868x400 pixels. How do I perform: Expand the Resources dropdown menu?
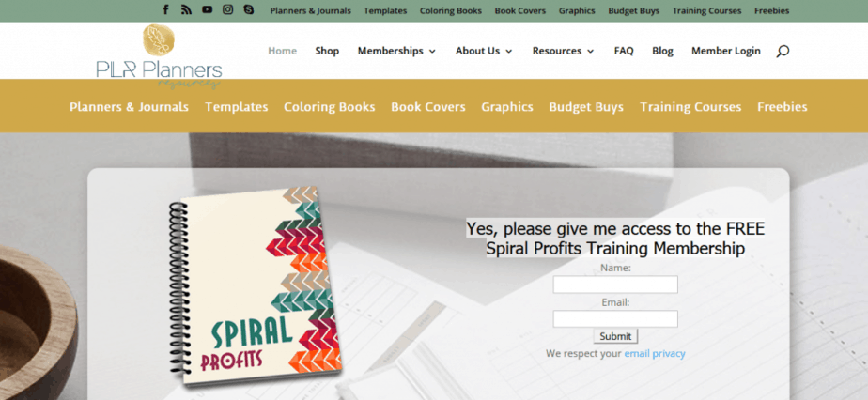tap(563, 51)
